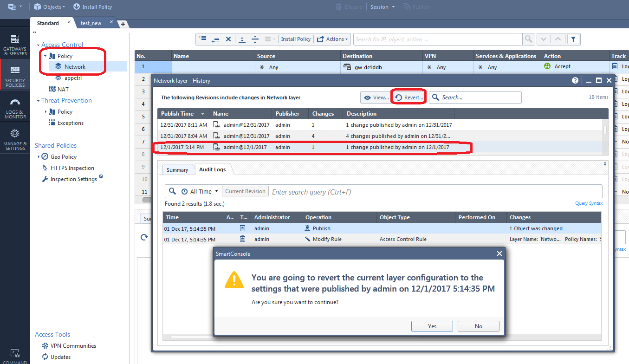
Task: Open the Manage & Settings sidebar view
Action: coord(15,139)
